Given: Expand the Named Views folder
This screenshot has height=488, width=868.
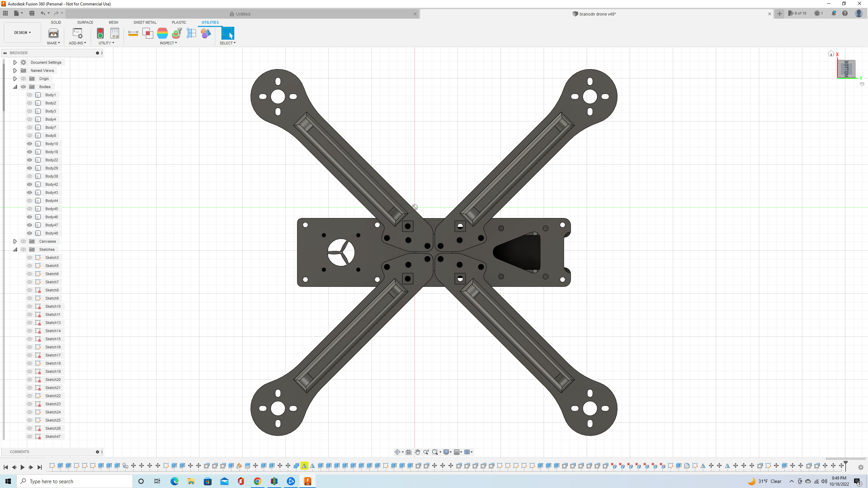Looking at the screenshot, I should (15, 70).
